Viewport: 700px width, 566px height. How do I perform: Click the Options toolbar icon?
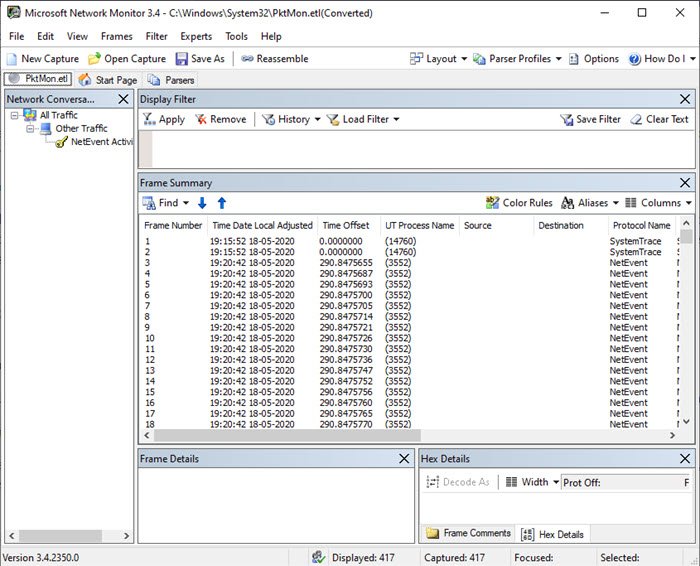pyautogui.click(x=574, y=59)
